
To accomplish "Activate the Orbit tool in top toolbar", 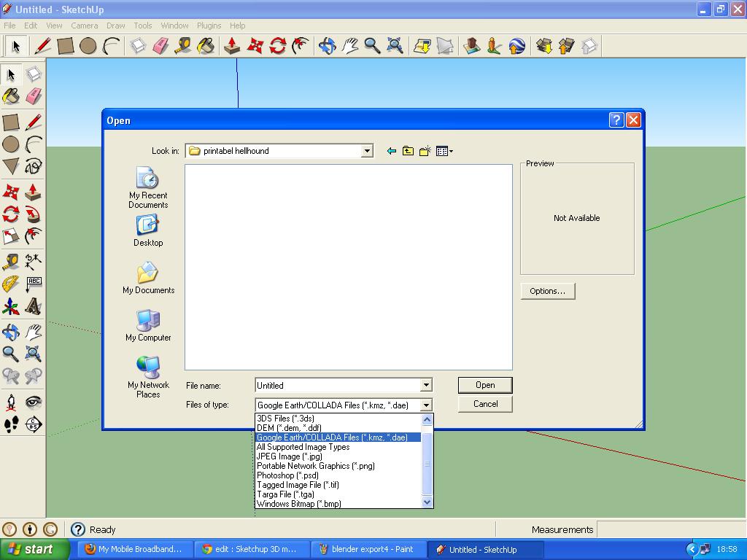I will pyautogui.click(x=328, y=46).
